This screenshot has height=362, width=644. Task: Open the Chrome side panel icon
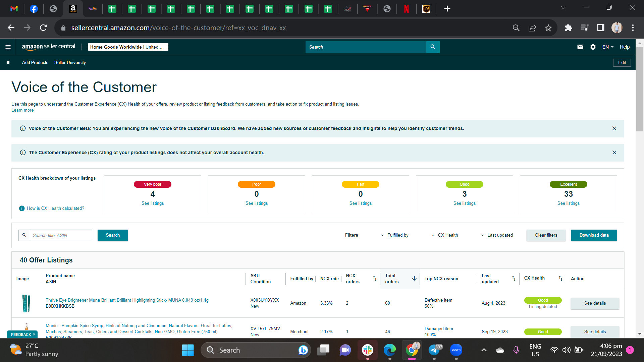click(600, 28)
